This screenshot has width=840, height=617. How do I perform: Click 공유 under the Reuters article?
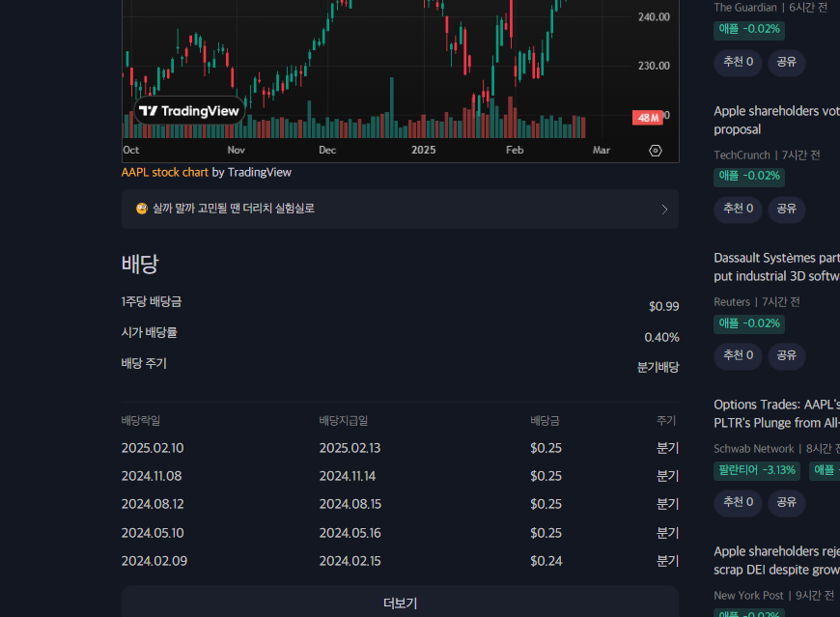(787, 355)
